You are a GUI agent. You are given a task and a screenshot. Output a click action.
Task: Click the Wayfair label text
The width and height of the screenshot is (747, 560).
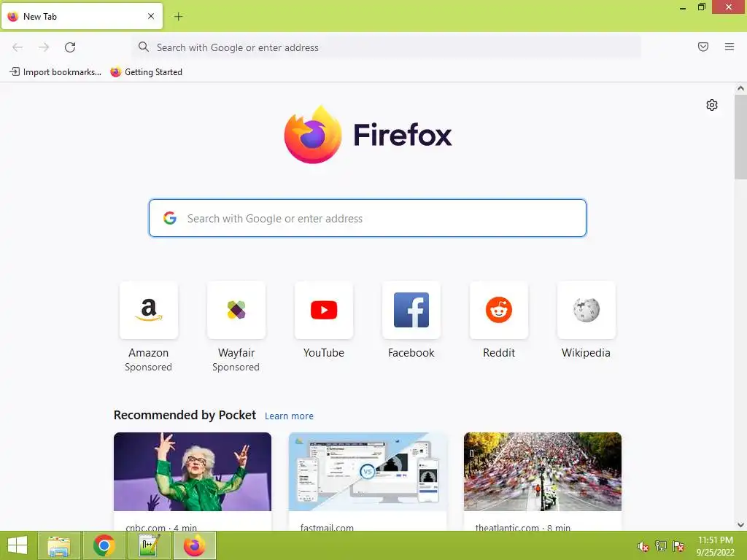click(x=236, y=353)
